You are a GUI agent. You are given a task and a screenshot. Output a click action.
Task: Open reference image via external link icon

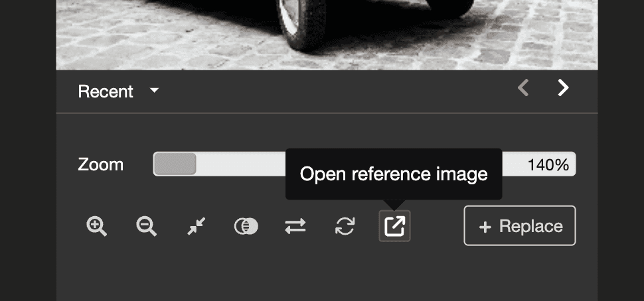pyautogui.click(x=394, y=226)
